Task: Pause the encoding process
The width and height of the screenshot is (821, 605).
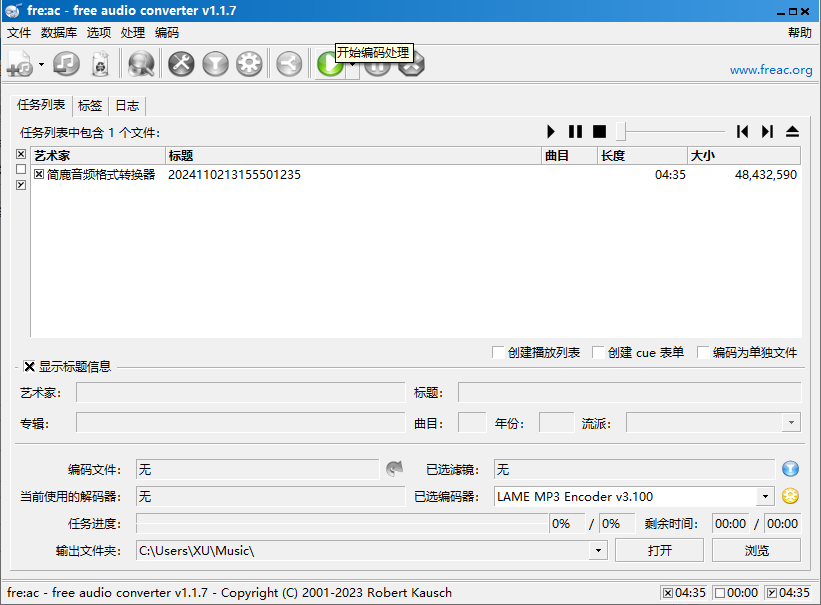Action: [x=375, y=63]
